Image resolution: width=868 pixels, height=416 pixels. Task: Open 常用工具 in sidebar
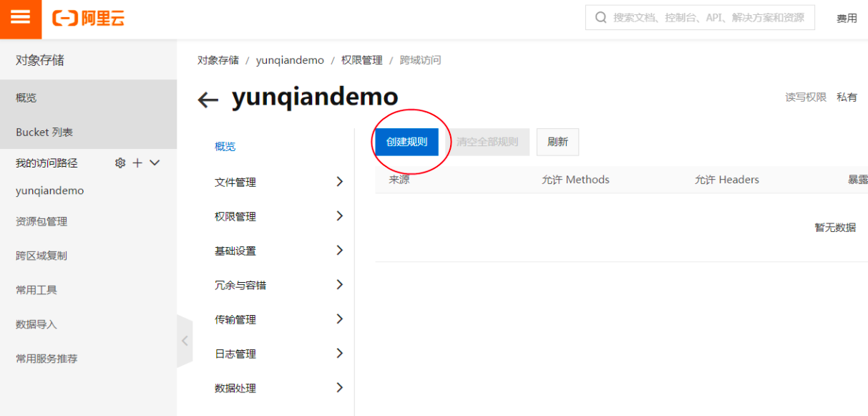pos(36,290)
